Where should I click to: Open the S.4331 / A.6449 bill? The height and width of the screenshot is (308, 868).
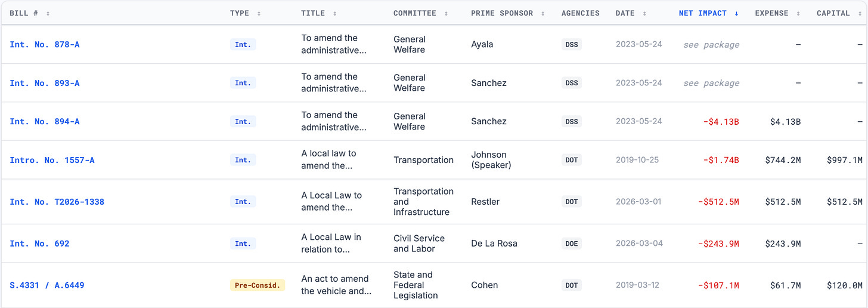point(47,285)
